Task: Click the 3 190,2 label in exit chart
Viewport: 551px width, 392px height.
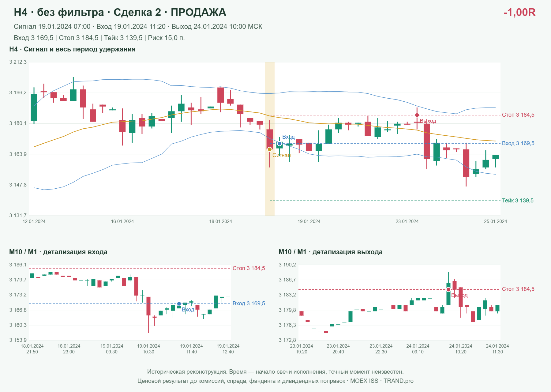Action: click(287, 265)
